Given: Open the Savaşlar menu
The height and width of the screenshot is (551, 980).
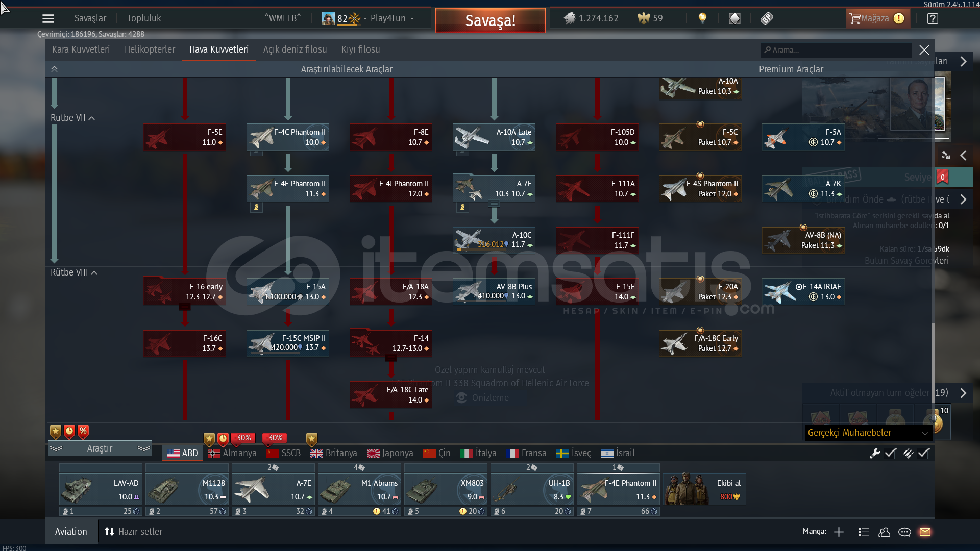Looking at the screenshot, I should tap(90, 18).
